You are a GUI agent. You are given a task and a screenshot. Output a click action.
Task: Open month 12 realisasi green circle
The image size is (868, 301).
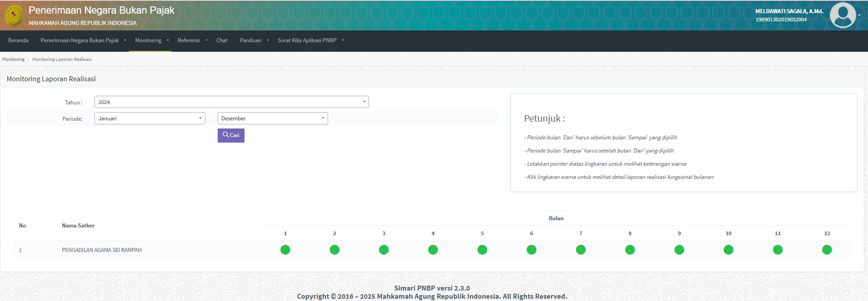pyautogui.click(x=827, y=250)
